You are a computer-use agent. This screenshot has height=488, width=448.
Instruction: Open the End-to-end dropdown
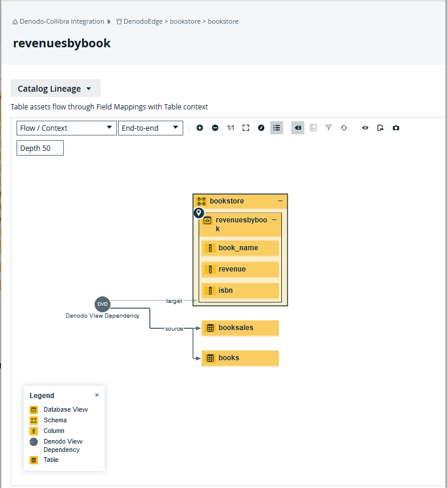151,128
